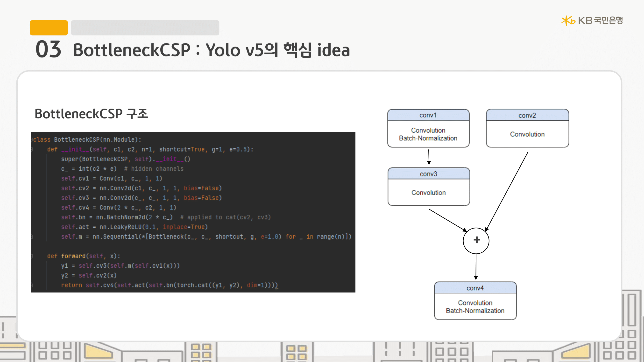Select the conv2 header in diagram
Screen dimensions: 644x362
(527, 115)
